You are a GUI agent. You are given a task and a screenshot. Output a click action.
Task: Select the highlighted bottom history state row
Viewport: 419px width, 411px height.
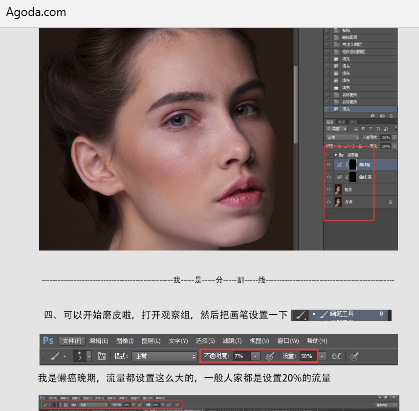[360, 109]
